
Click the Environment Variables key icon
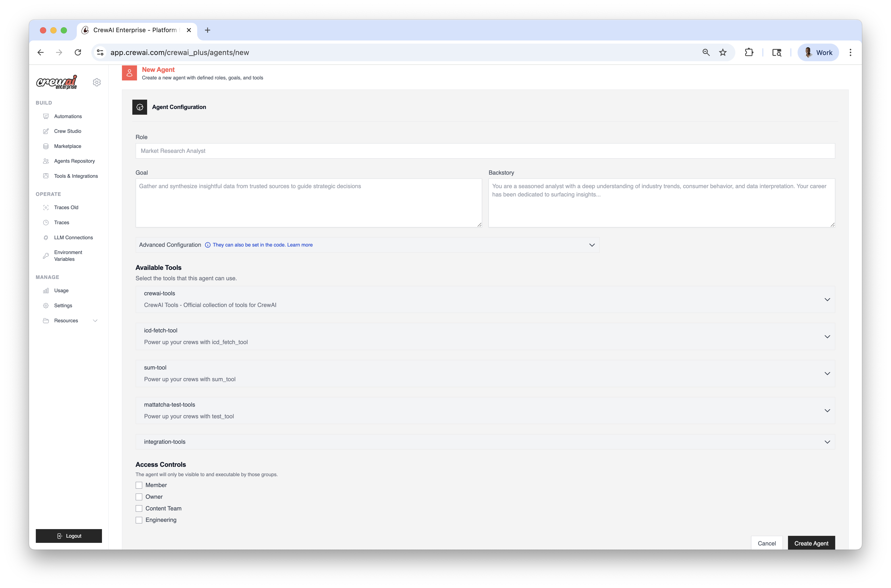46,256
